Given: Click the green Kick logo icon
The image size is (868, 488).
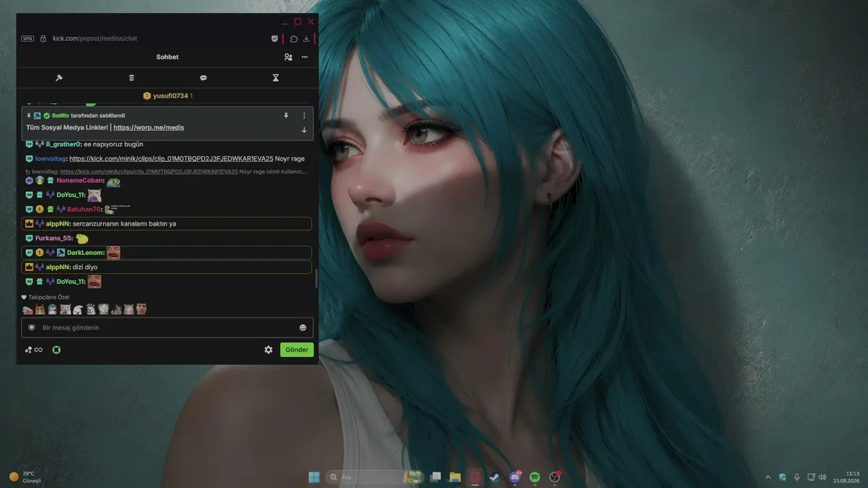Looking at the screenshot, I should 56,350.
